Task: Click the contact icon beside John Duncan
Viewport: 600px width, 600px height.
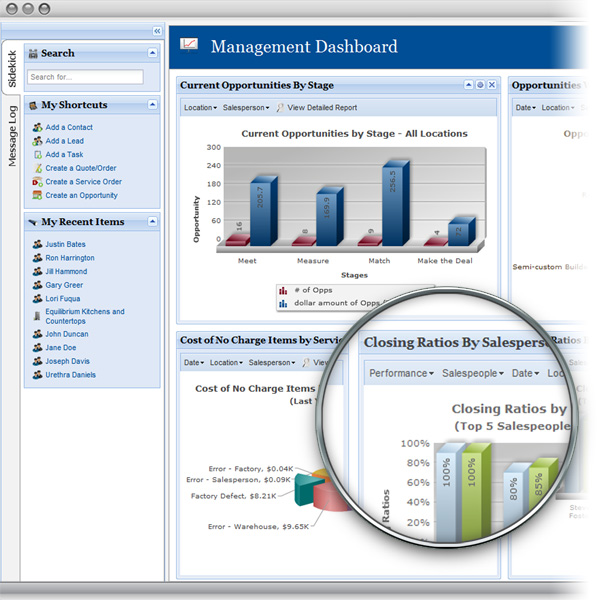Action: click(37, 334)
